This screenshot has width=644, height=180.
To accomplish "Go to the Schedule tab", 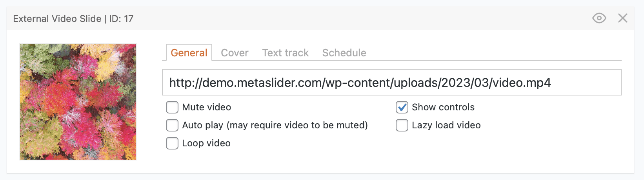I will click(344, 53).
